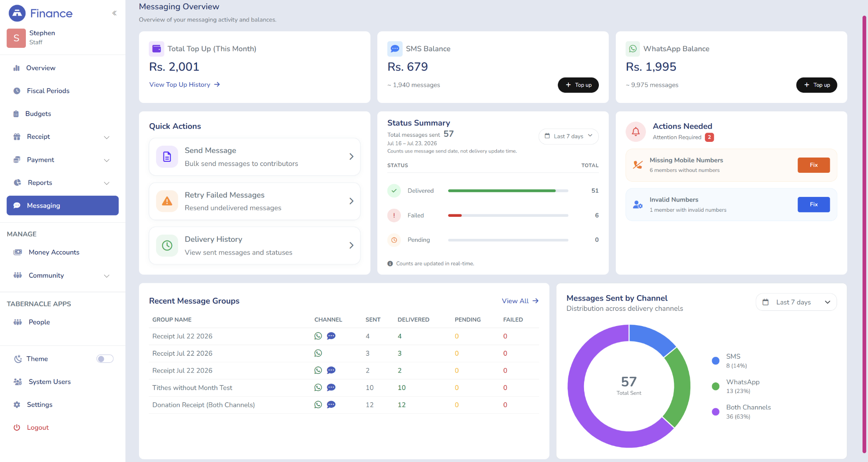Click the SMS Balance chat bubble icon
Screen dimensions: 868x462
point(395,49)
